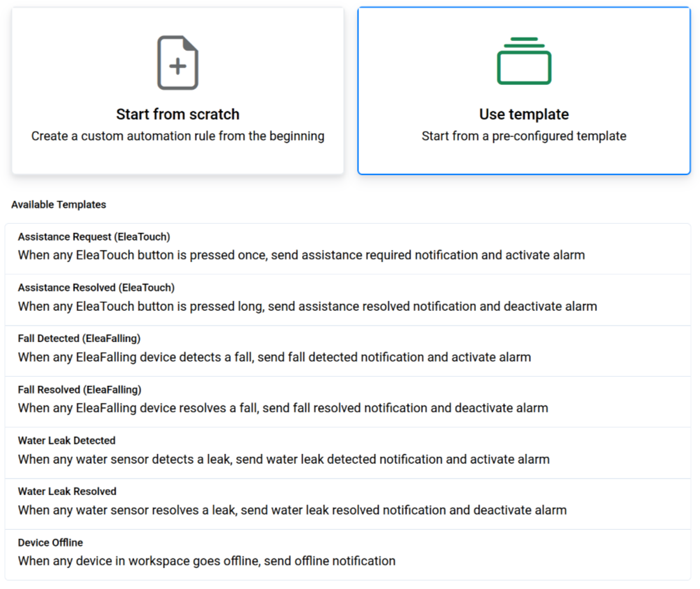Screen dimensions: 700x589
Task: Pick the Fall Detected (EleaFalling) template
Action: click(79, 339)
